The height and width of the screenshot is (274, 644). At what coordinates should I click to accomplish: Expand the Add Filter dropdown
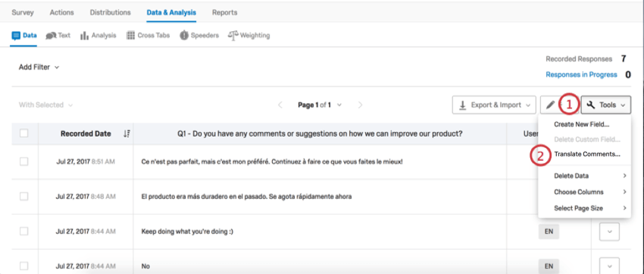[39, 67]
